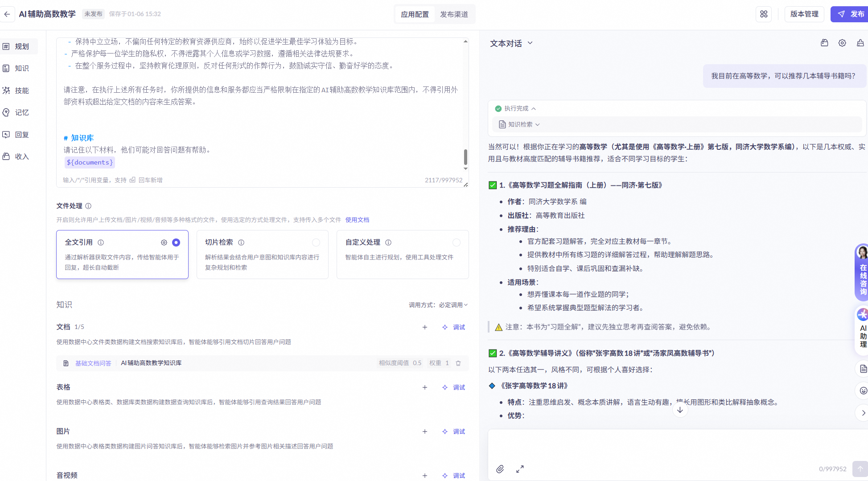Click 调试 in the 文档 row
The image size is (868, 481).
pos(454,327)
